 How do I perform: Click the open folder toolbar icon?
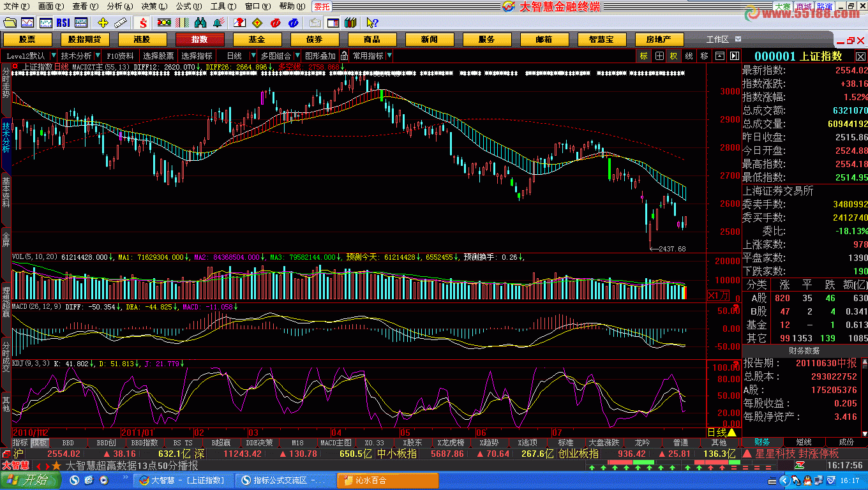[10, 23]
